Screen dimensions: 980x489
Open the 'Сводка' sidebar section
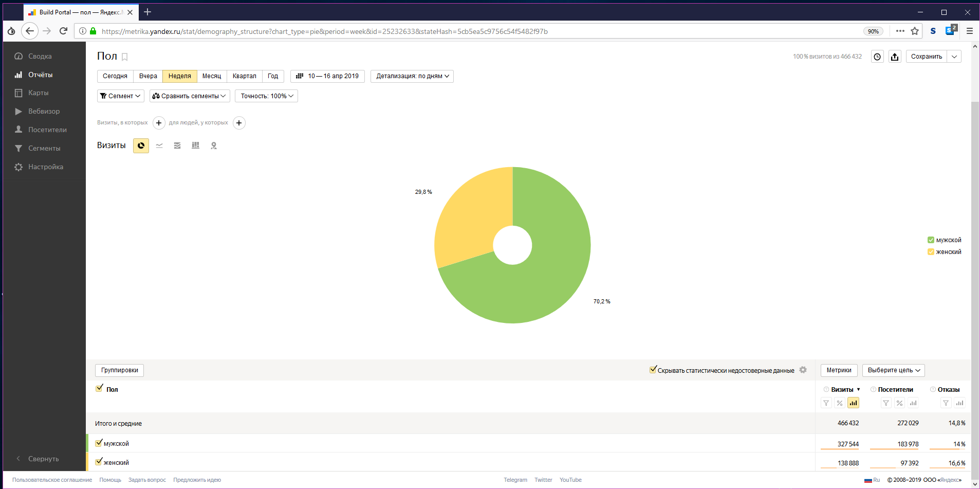click(x=40, y=56)
